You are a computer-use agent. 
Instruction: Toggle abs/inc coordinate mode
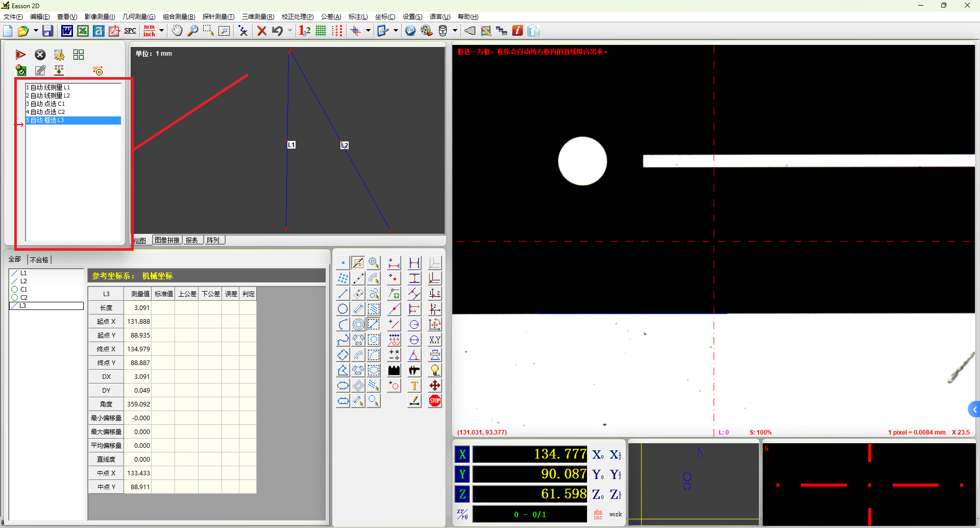click(598, 514)
